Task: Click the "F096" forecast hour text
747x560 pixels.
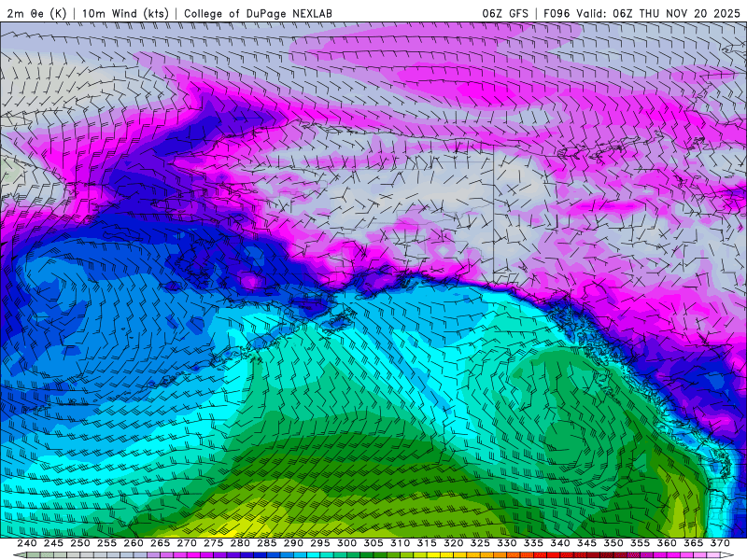Action: [x=557, y=13]
